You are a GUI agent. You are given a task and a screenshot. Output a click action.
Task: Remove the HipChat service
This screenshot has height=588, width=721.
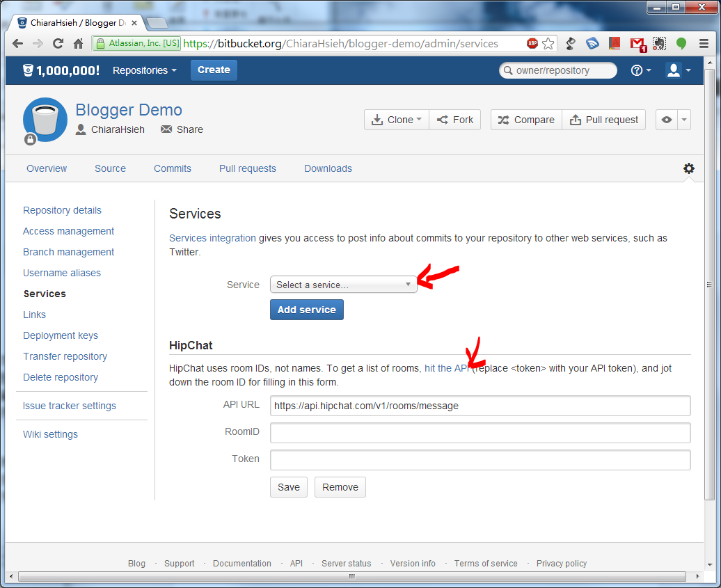[x=340, y=487]
